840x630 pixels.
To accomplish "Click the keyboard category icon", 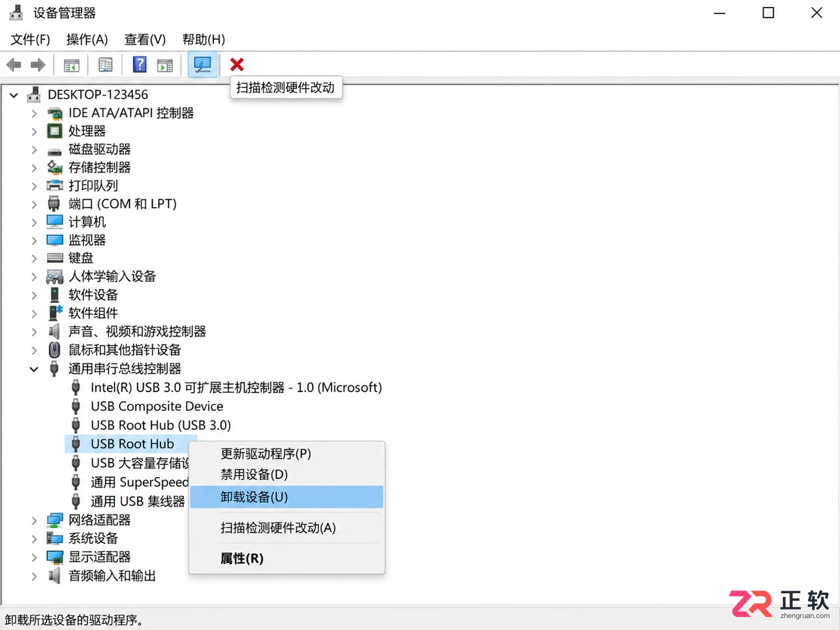I will [55, 258].
